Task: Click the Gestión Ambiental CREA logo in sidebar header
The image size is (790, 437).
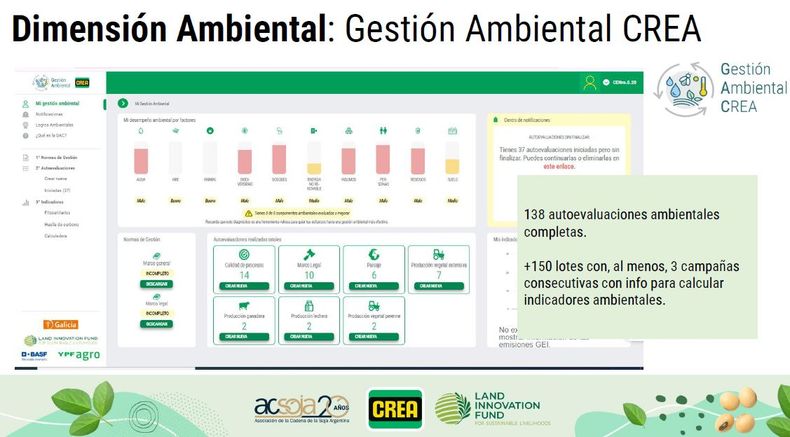Action: coord(61,82)
